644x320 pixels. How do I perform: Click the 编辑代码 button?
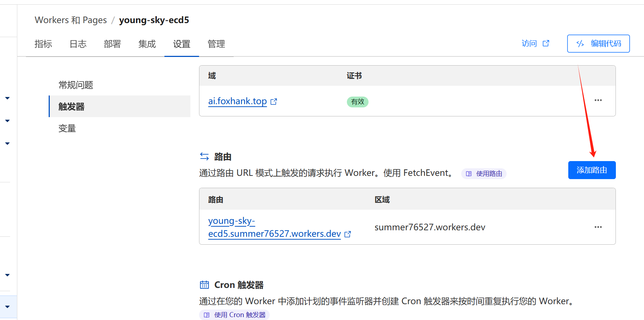599,44
